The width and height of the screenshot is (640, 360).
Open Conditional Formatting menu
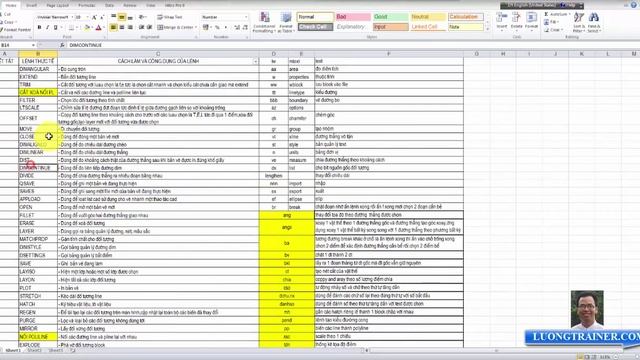[264, 22]
